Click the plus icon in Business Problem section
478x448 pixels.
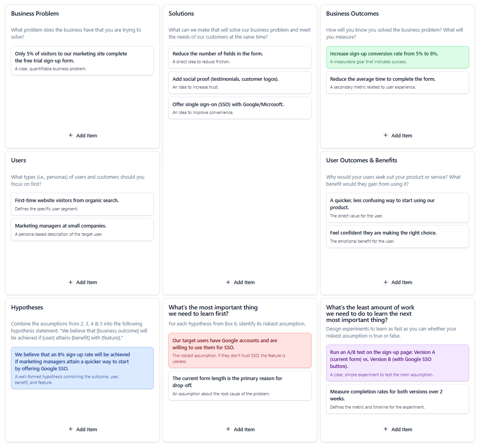pyautogui.click(x=71, y=135)
